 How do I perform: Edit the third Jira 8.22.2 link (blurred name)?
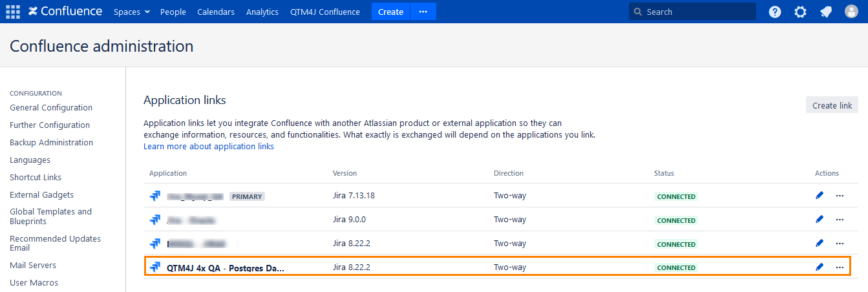tap(820, 243)
